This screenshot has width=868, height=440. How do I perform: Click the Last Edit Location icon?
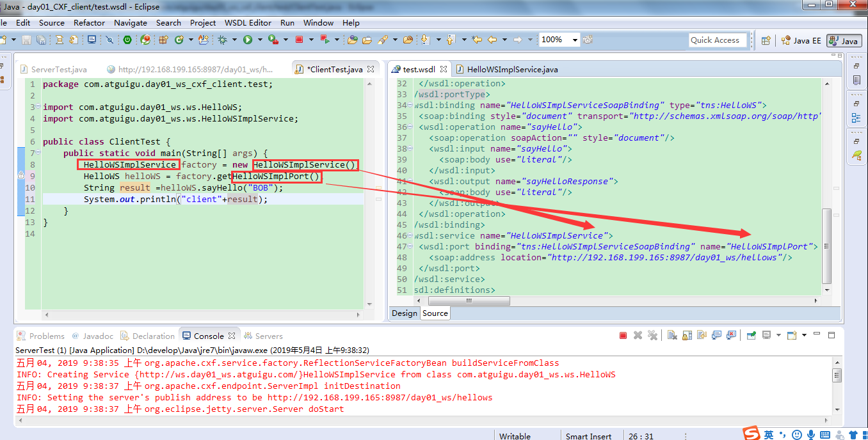(477, 40)
